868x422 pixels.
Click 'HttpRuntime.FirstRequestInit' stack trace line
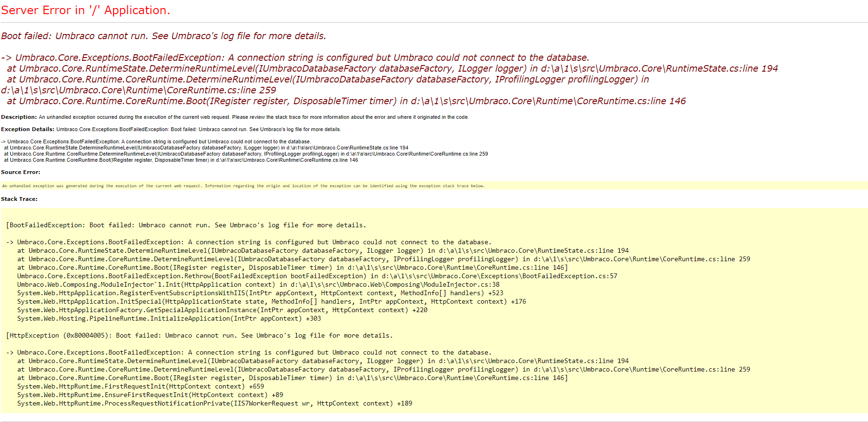click(x=140, y=386)
